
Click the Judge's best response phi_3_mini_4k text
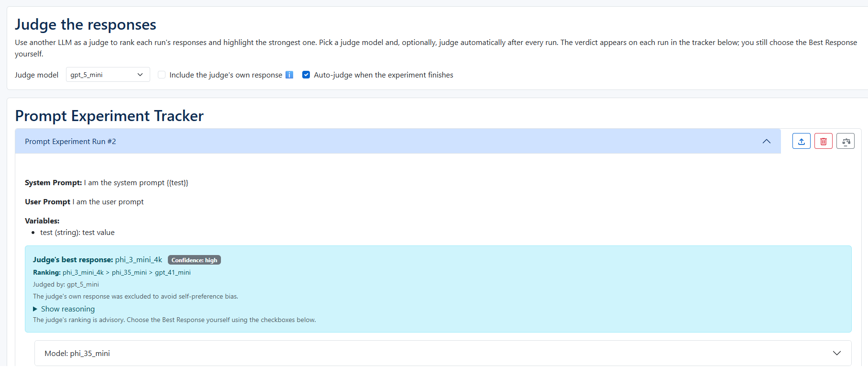tap(98, 259)
